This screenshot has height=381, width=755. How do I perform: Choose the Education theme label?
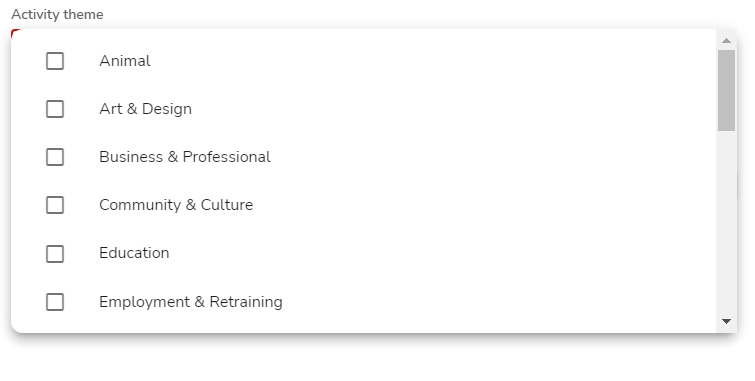pos(134,253)
